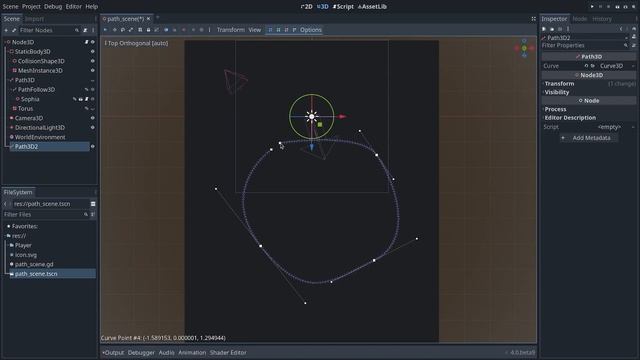Run the project with the play button
This screenshot has width=640, height=360.
592,7
